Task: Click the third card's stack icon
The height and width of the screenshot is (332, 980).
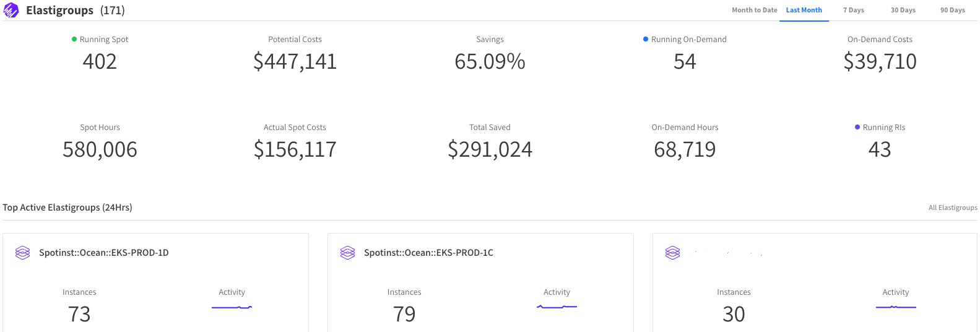Action: pyautogui.click(x=673, y=253)
